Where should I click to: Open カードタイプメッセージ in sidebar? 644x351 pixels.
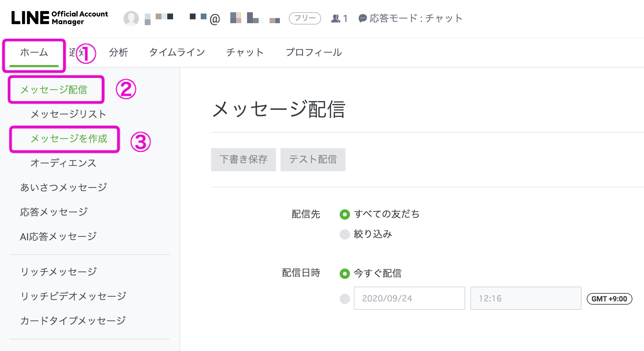pyautogui.click(x=73, y=321)
